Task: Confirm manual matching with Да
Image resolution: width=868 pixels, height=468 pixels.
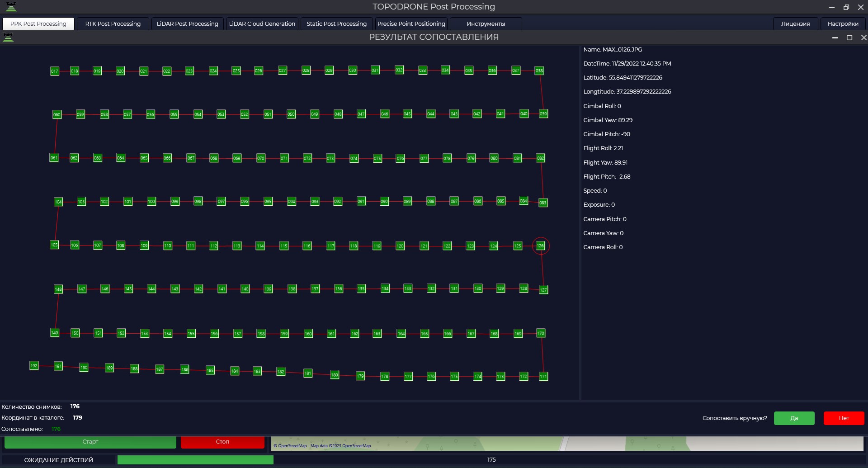Action: pos(794,418)
